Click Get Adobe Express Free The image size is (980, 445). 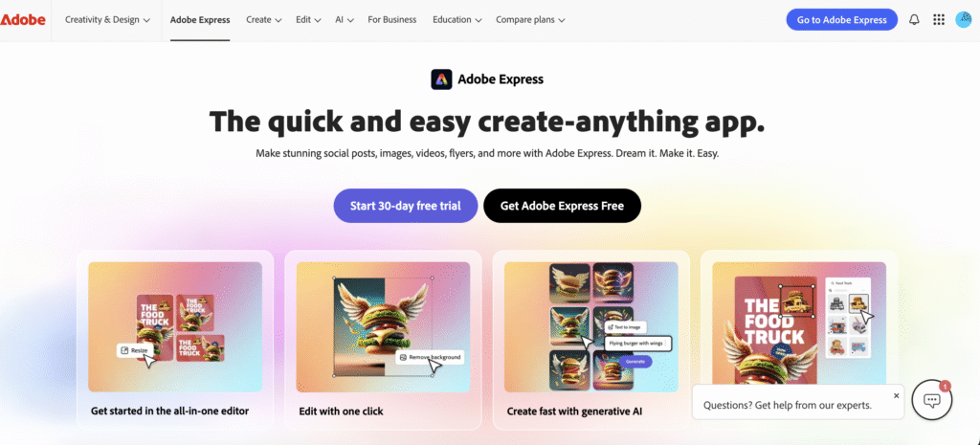point(562,206)
